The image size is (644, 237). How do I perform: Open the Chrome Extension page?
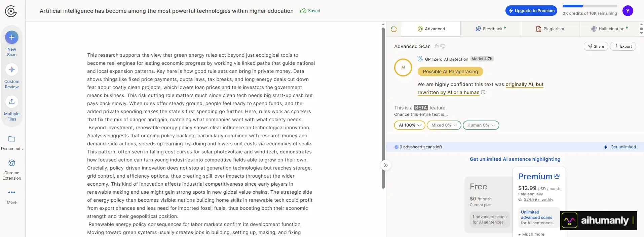(x=12, y=170)
